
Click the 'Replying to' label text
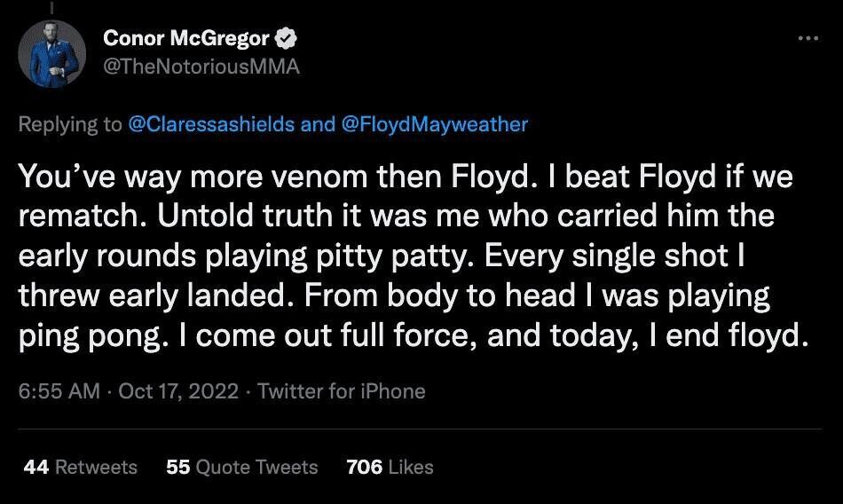click(x=71, y=123)
